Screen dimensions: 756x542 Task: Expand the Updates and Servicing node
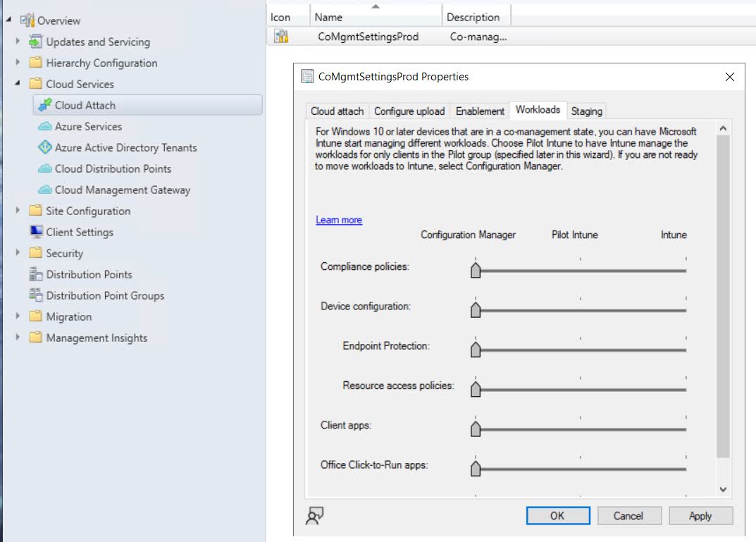coord(18,41)
